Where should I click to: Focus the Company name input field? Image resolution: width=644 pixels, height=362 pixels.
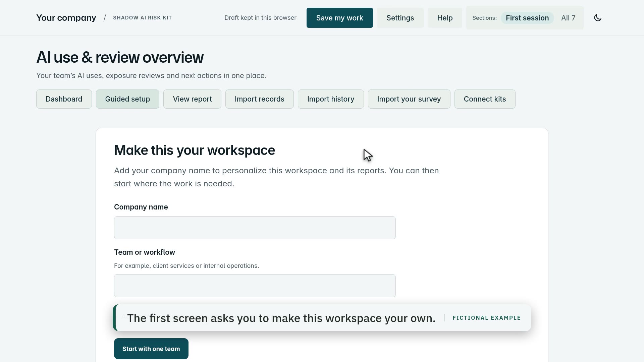[x=255, y=228]
